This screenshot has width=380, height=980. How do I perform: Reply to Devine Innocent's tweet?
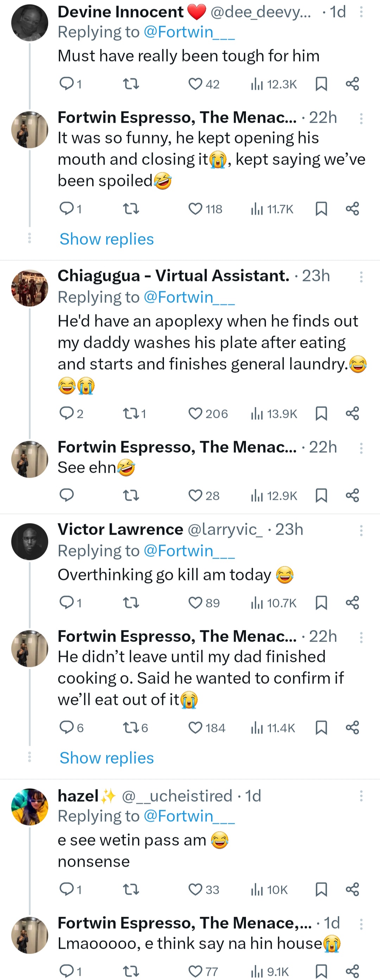tap(66, 83)
